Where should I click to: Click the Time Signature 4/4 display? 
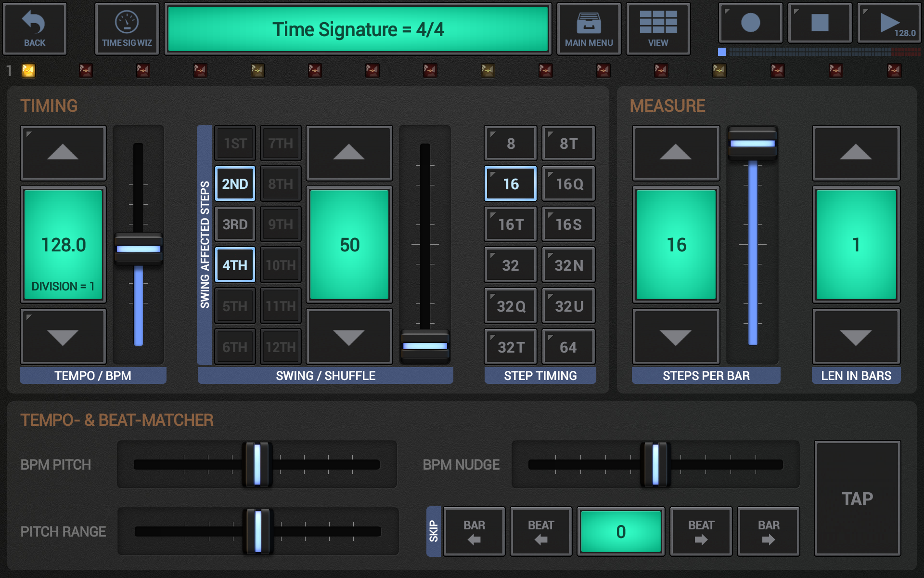358,29
